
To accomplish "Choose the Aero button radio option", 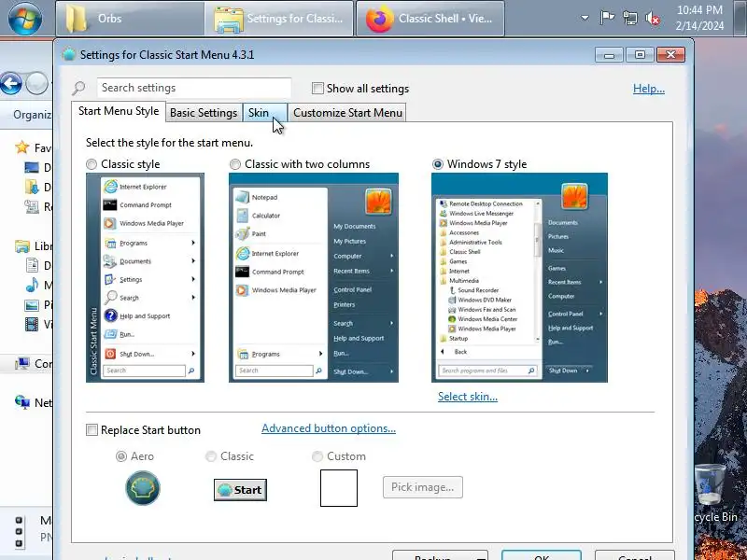I will tap(121, 456).
